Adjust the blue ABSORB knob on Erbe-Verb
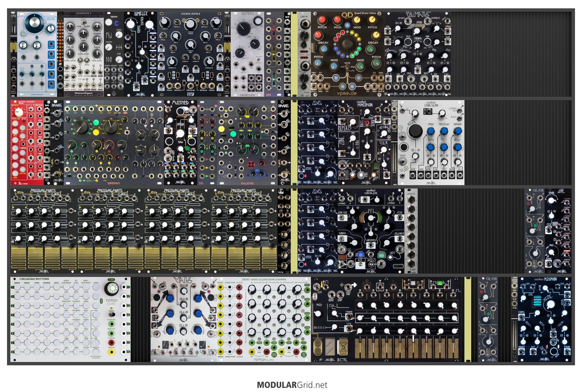 tap(458, 131)
